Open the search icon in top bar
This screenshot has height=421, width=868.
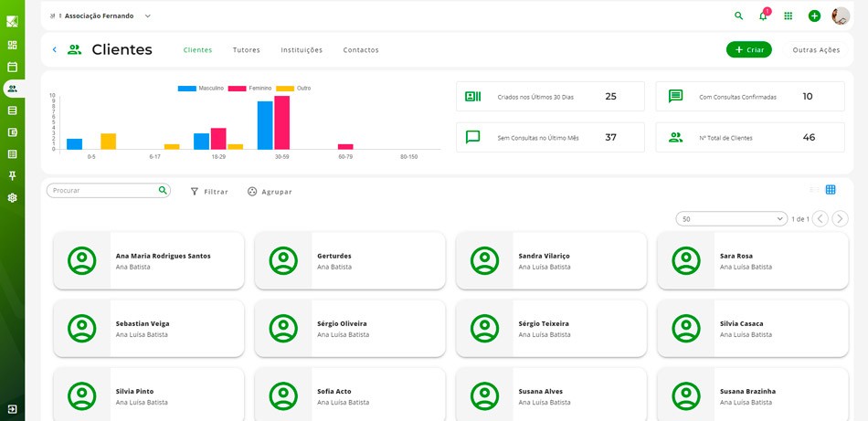pyautogui.click(x=738, y=16)
